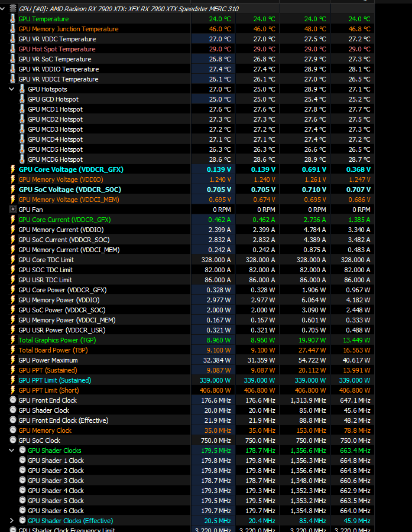Click the 0.691 V Core Voltage maximum value

(314, 169)
